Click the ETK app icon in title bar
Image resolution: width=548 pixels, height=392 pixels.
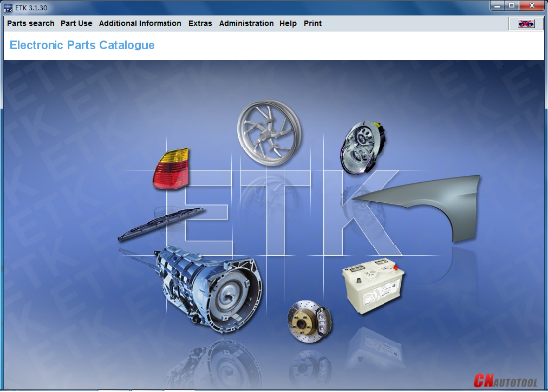click(8, 8)
